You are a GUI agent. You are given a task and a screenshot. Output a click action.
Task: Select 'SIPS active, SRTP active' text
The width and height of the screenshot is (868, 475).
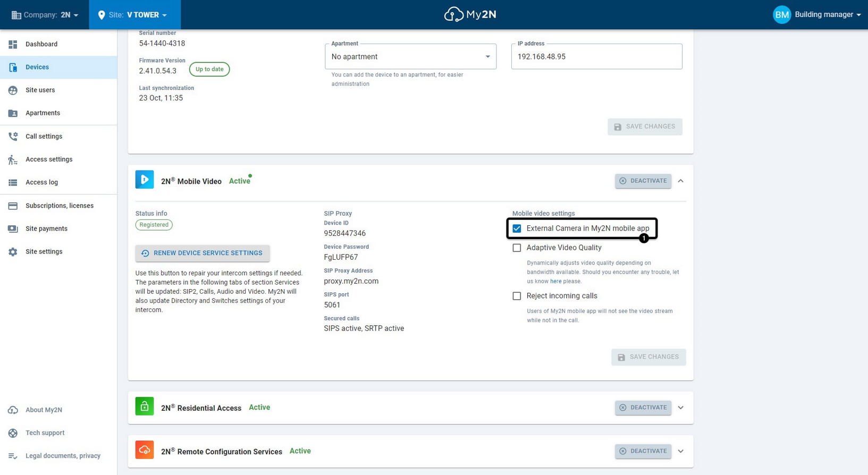(x=364, y=328)
